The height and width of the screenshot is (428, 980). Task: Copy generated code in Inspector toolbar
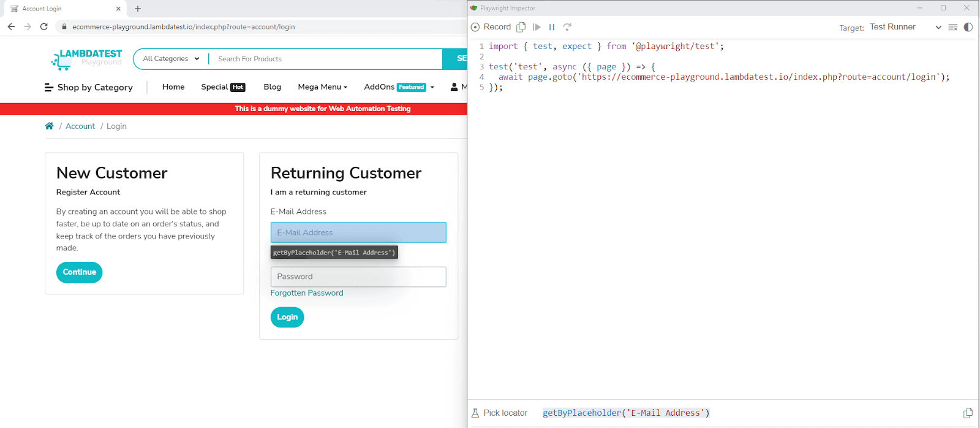521,27
